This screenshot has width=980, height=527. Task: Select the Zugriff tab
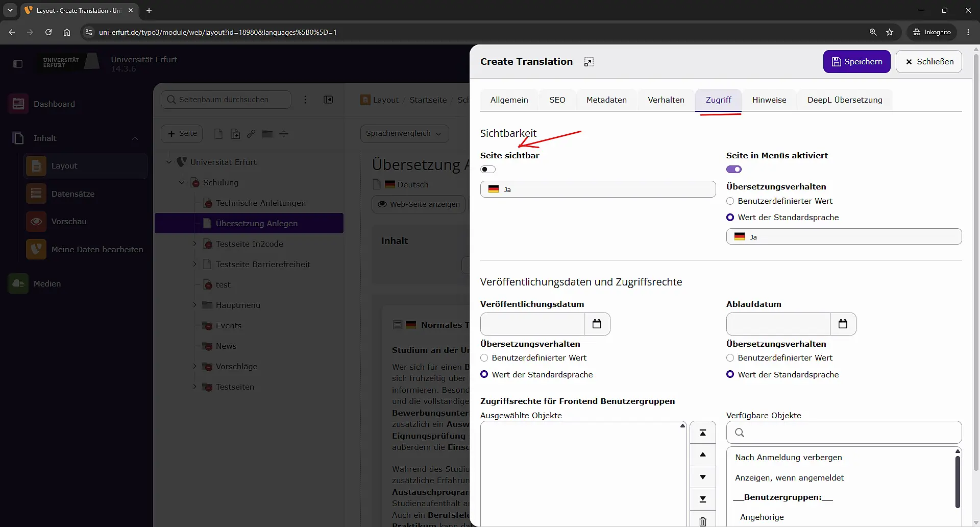718,100
